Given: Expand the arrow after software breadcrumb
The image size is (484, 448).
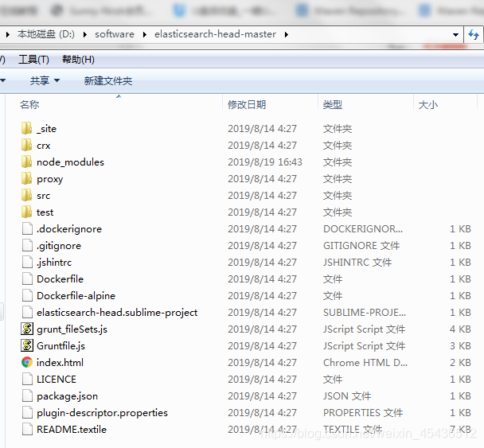Looking at the screenshot, I should click(x=144, y=34).
